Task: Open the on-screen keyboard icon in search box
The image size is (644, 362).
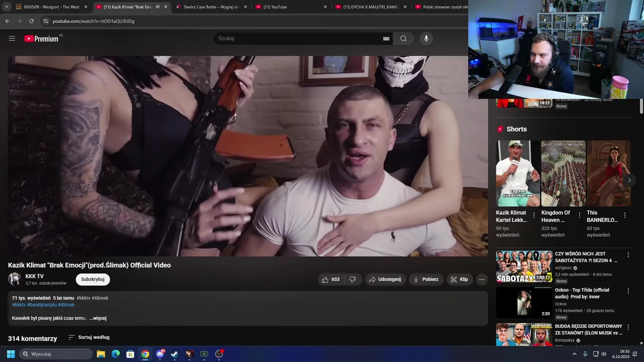Action: pos(386,39)
